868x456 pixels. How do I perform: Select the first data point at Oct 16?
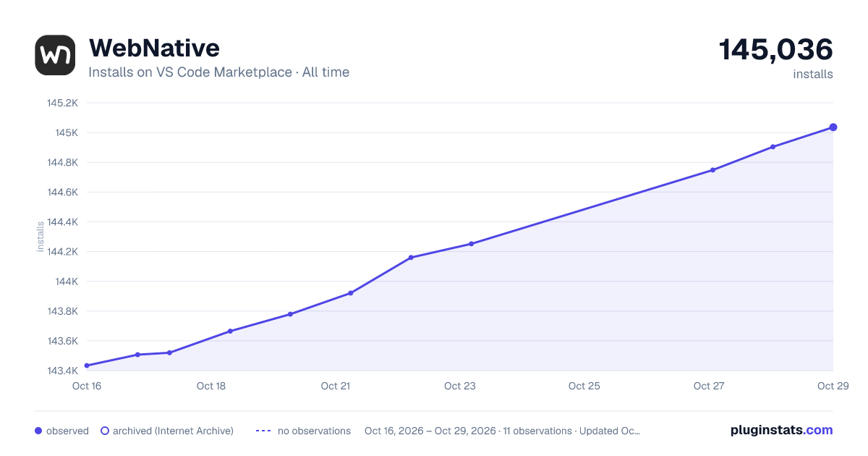pos(87,366)
